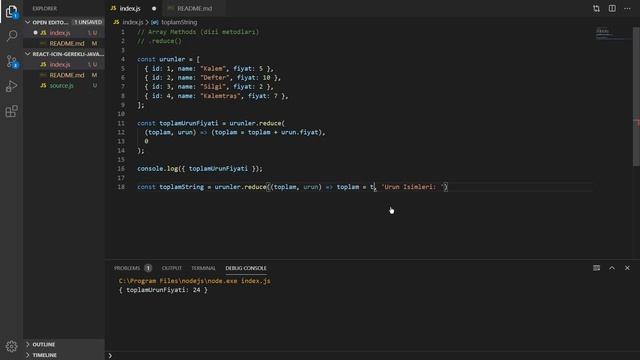Click the debug console input prompt

[371, 356]
